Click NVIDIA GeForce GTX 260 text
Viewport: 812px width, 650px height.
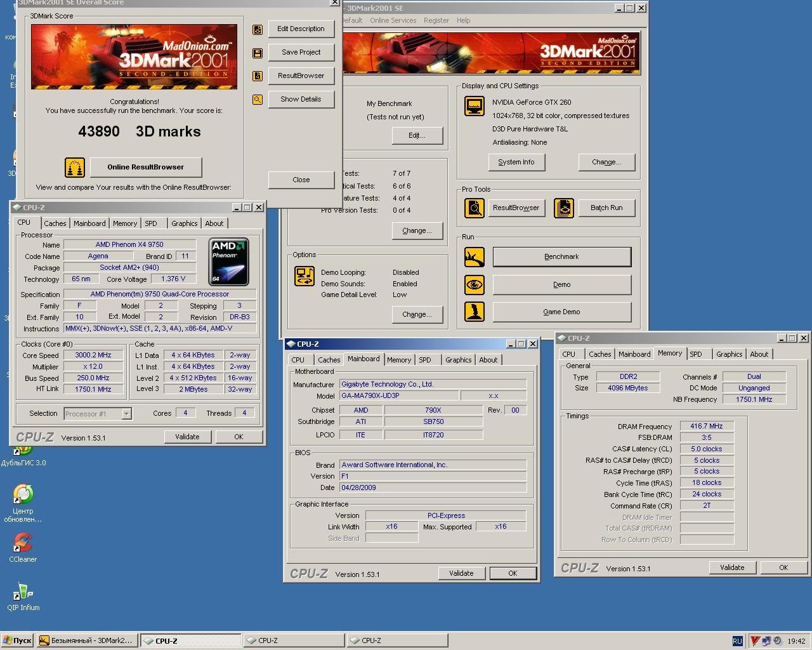(532, 102)
